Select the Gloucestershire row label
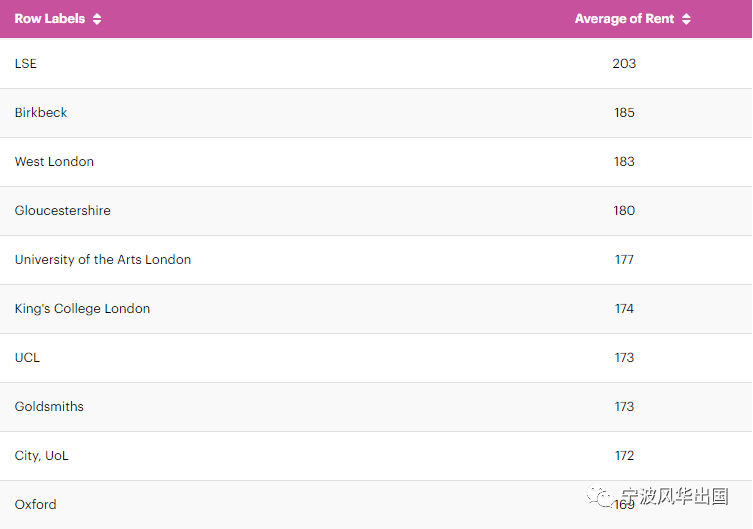Screen dimensions: 753x529 (x=62, y=210)
